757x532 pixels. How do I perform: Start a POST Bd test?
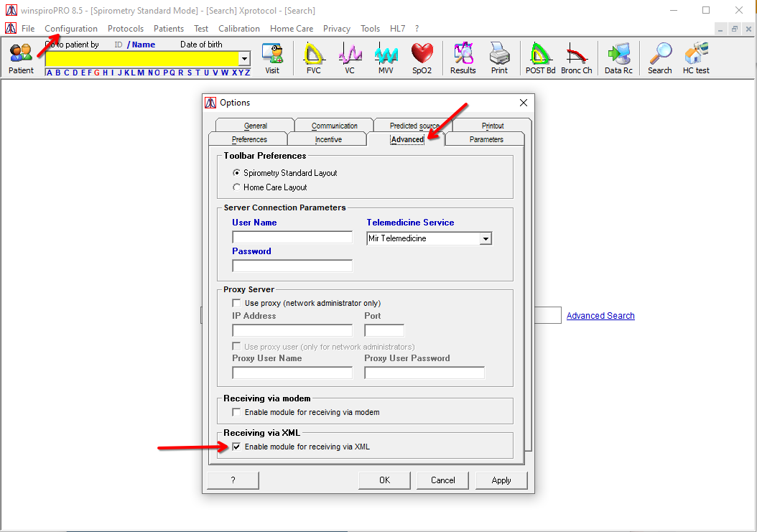pyautogui.click(x=540, y=58)
